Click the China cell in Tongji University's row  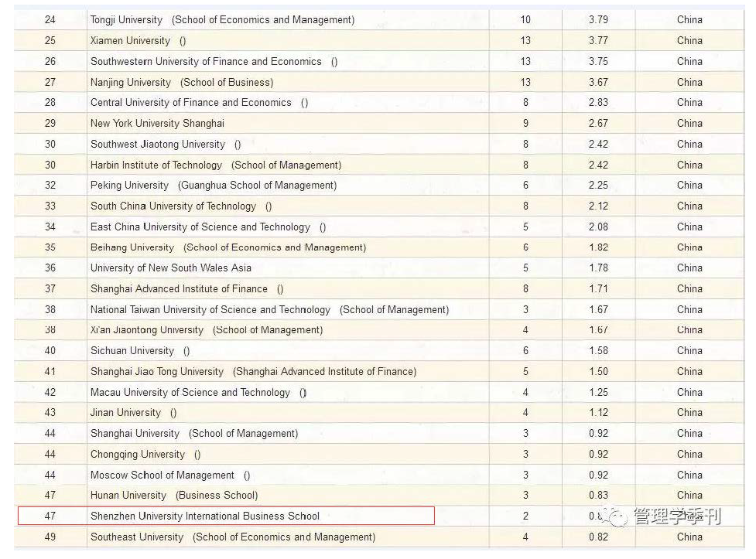click(x=689, y=20)
